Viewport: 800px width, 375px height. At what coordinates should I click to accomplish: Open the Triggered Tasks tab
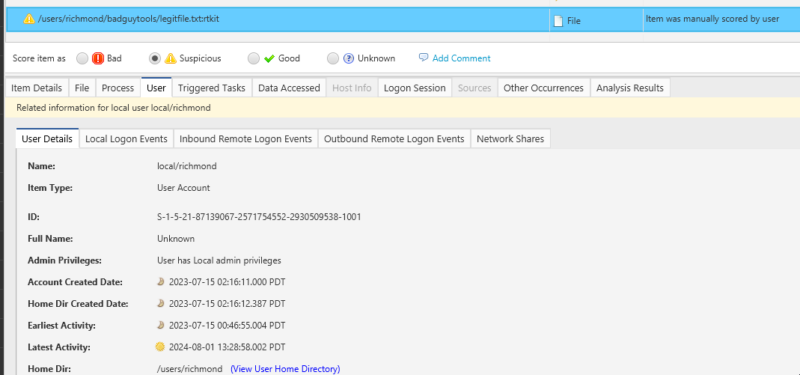click(212, 88)
